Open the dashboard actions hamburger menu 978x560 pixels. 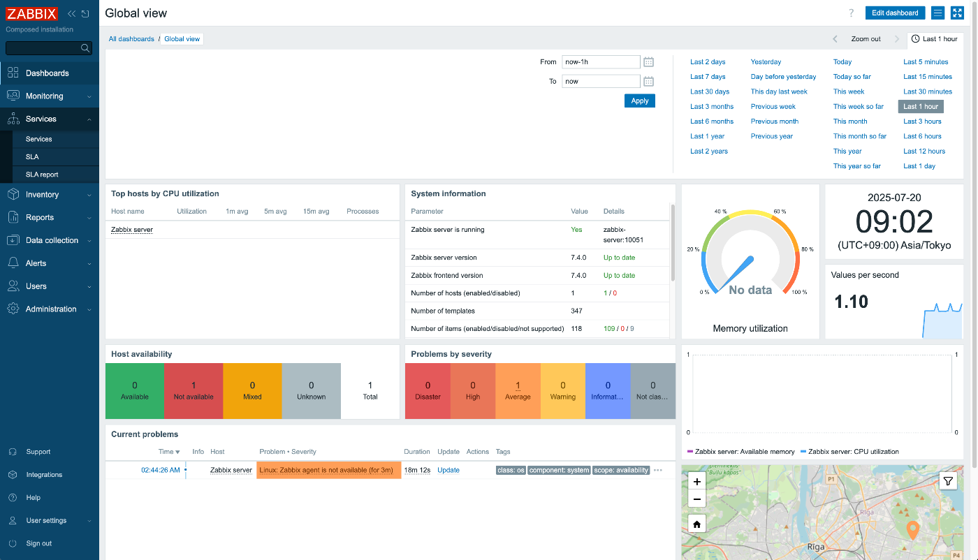pos(938,13)
